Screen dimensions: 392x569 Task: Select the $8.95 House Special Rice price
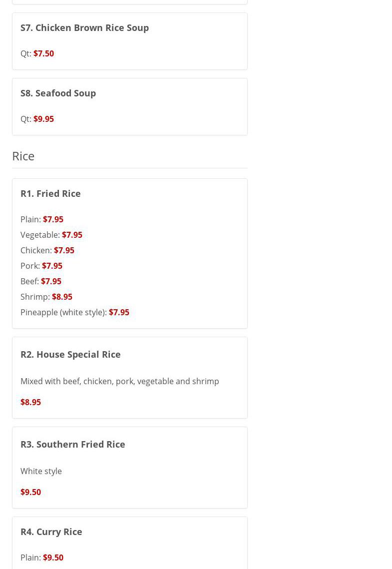click(x=30, y=402)
